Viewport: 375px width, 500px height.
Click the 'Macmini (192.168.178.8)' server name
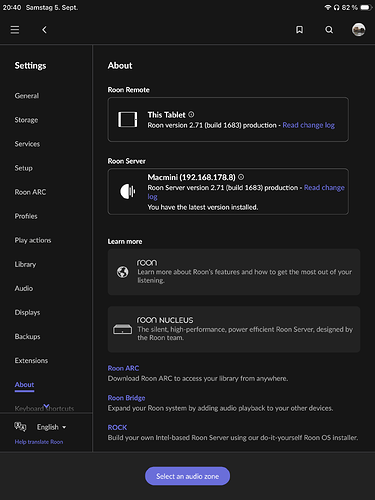(191, 177)
